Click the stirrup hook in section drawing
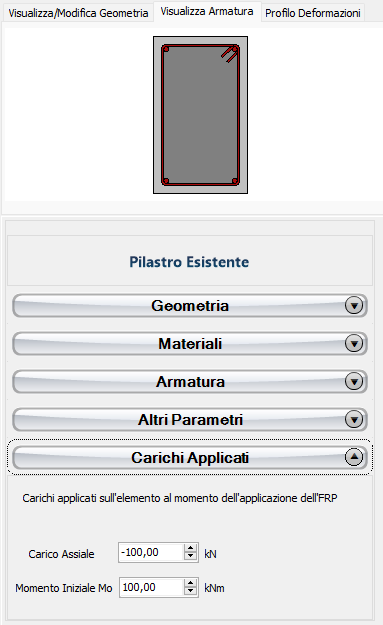The image size is (383, 625). tap(230, 55)
